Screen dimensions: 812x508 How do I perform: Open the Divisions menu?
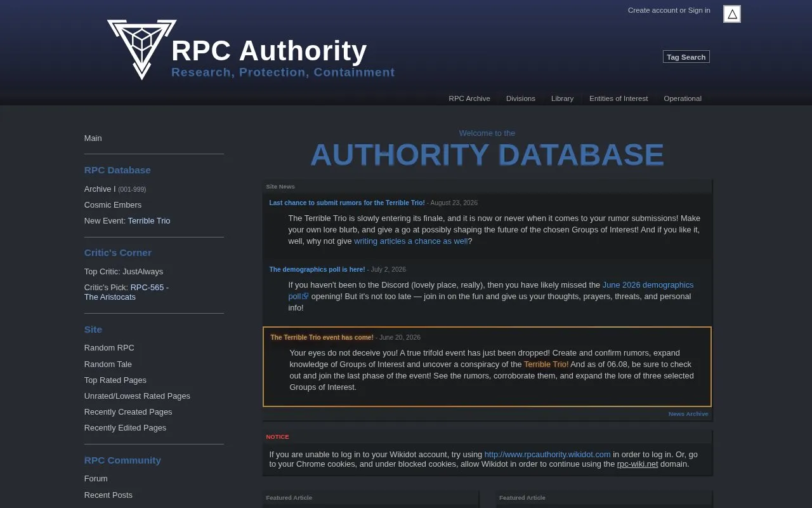(521, 98)
